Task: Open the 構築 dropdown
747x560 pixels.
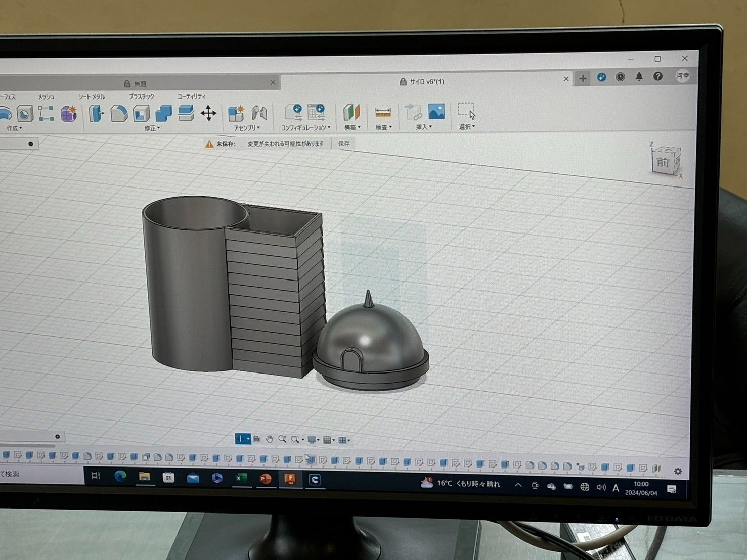Action: [x=352, y=128]
